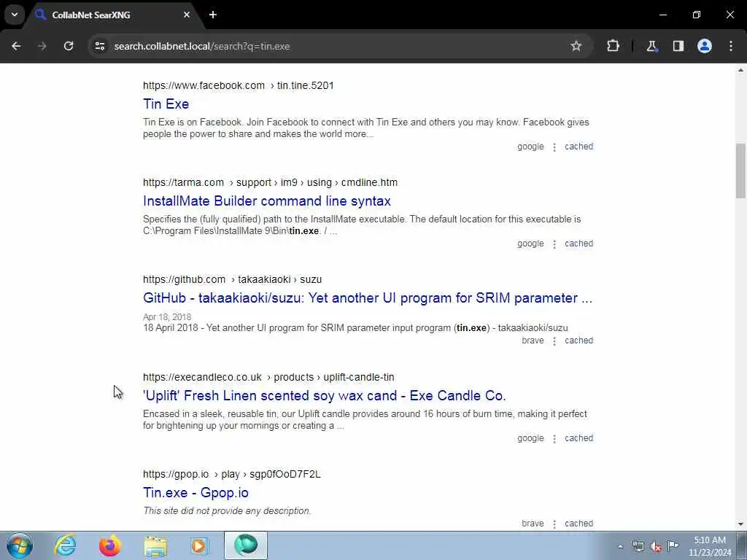The height and width of the screenshot is (560, 747).
Task: Click the page vertical scrollbar thumb
Action: point(741,171)
